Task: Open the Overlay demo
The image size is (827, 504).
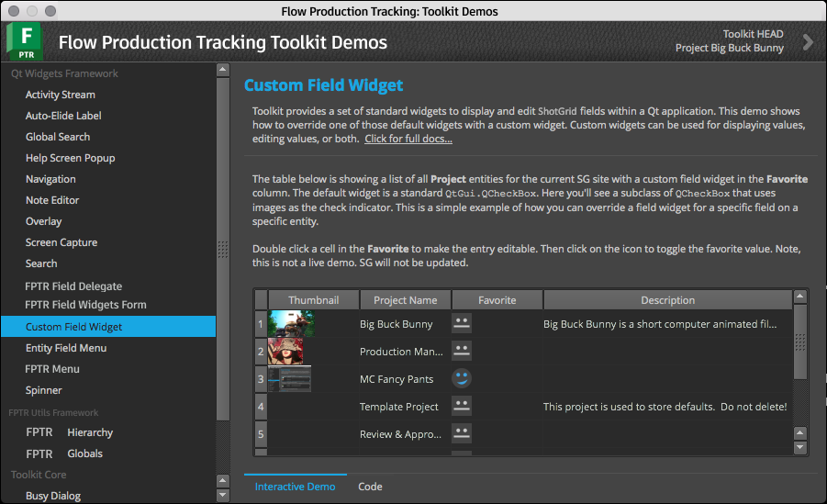Action: [x=44, y=221]
